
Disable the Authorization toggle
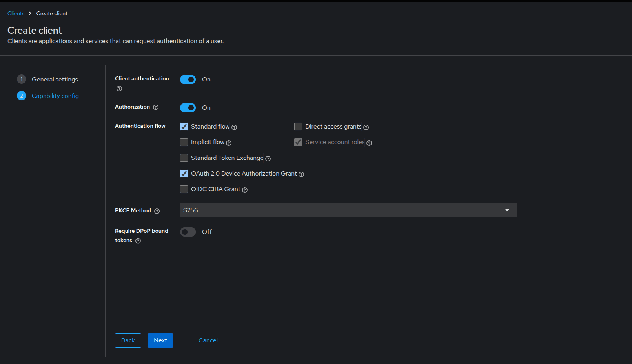point(188,107)
